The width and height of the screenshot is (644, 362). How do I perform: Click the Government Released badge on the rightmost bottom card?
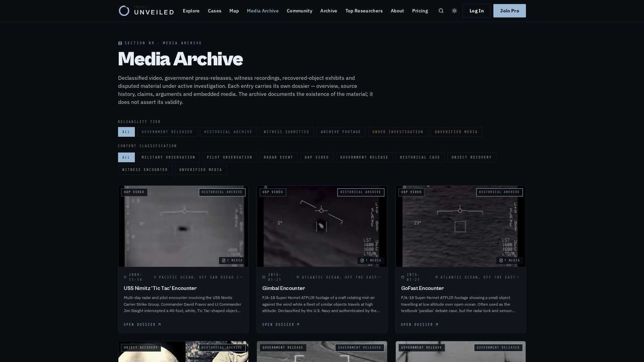tap(498, 348)
